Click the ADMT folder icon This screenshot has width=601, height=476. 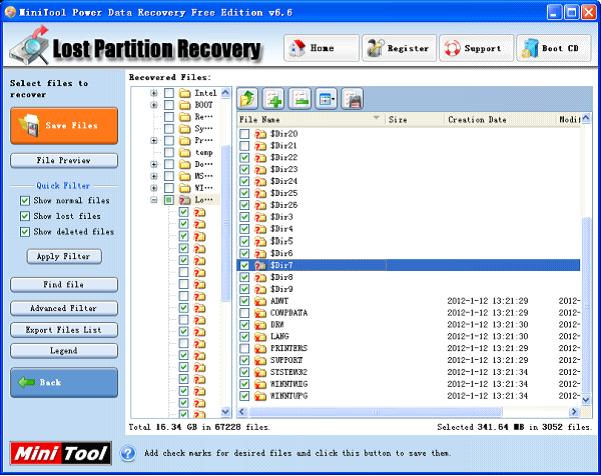(x=261, y=301)
